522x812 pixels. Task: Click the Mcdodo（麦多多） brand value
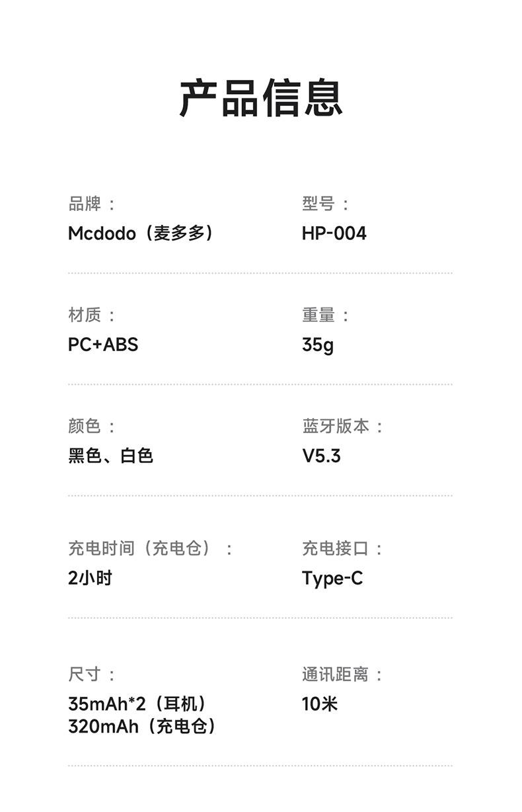tap(141, 233)
